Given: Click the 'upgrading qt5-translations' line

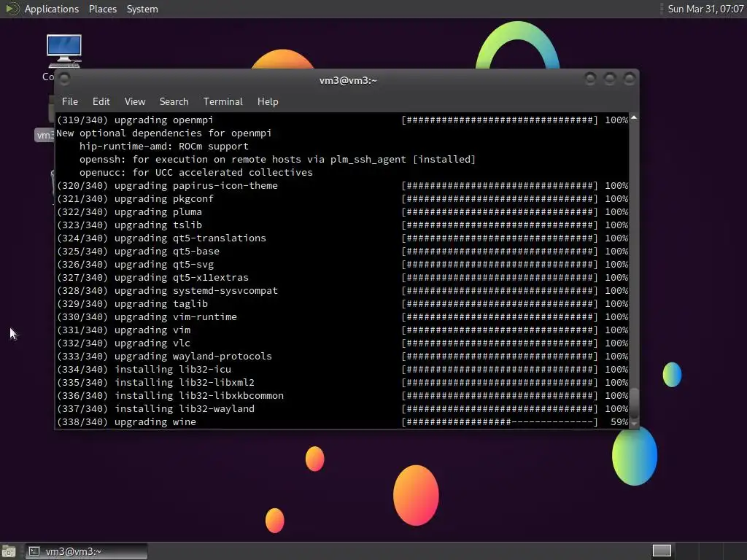Looking at the screenshot, I should point(342,238).
